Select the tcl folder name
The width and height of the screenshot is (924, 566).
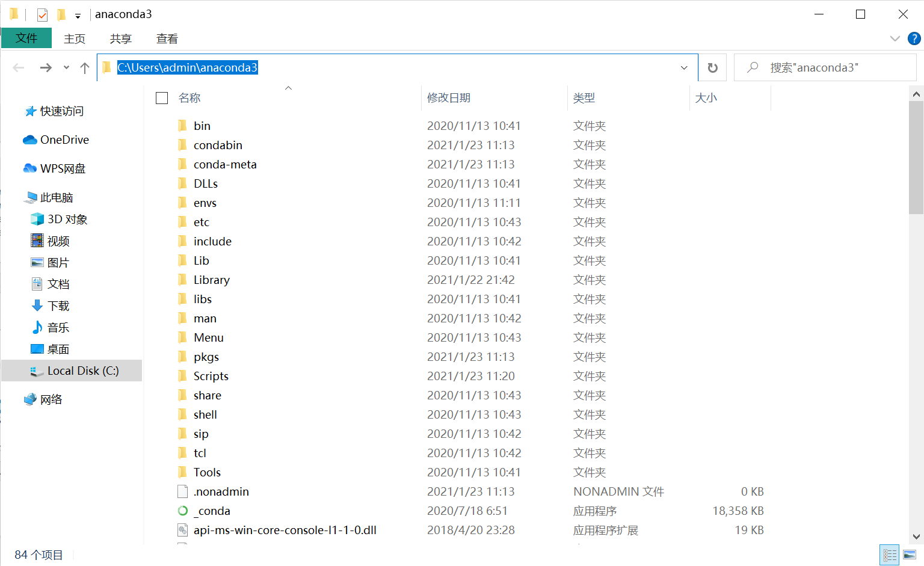coord(200,453)
